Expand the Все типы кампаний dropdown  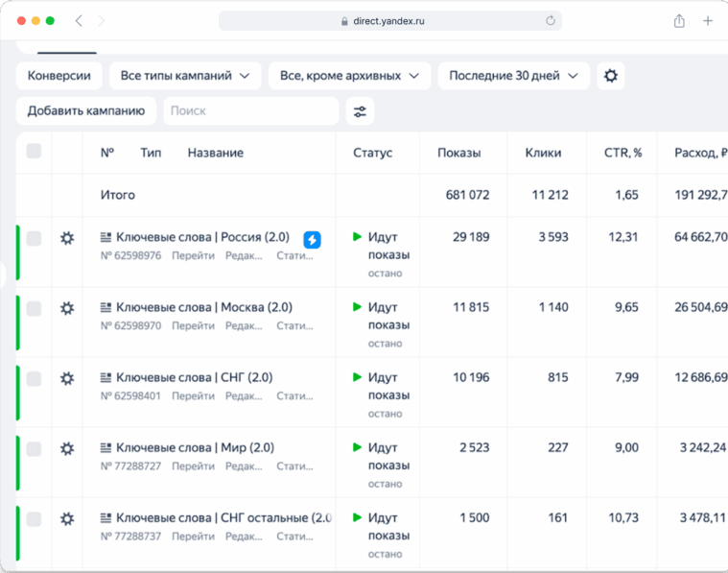click(x=185, y=76)
